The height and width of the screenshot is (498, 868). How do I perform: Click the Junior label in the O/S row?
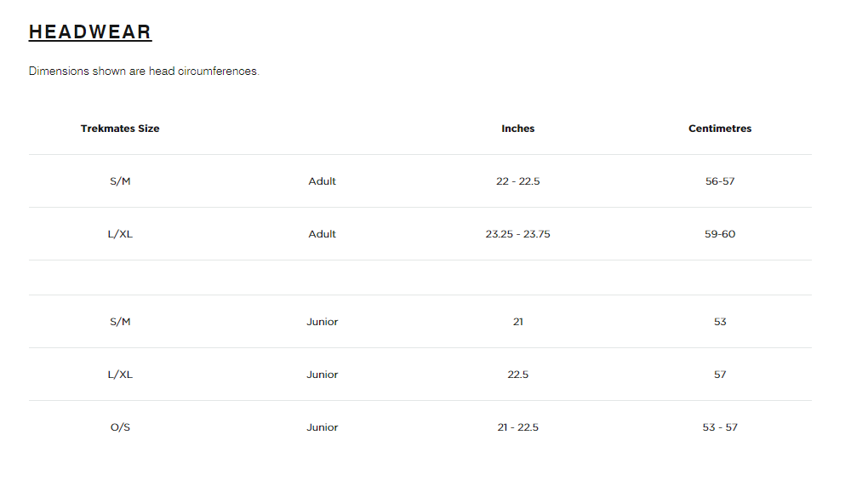pos(323,427)
